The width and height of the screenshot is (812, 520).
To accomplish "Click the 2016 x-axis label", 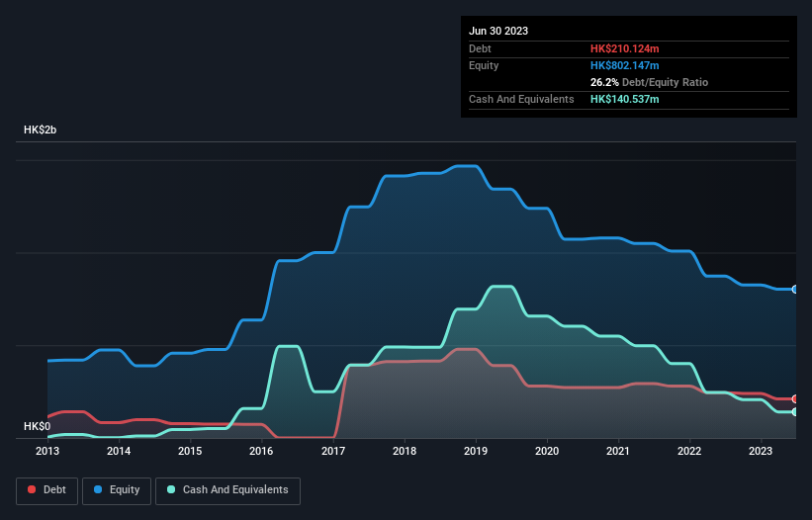I will point(261,451).
